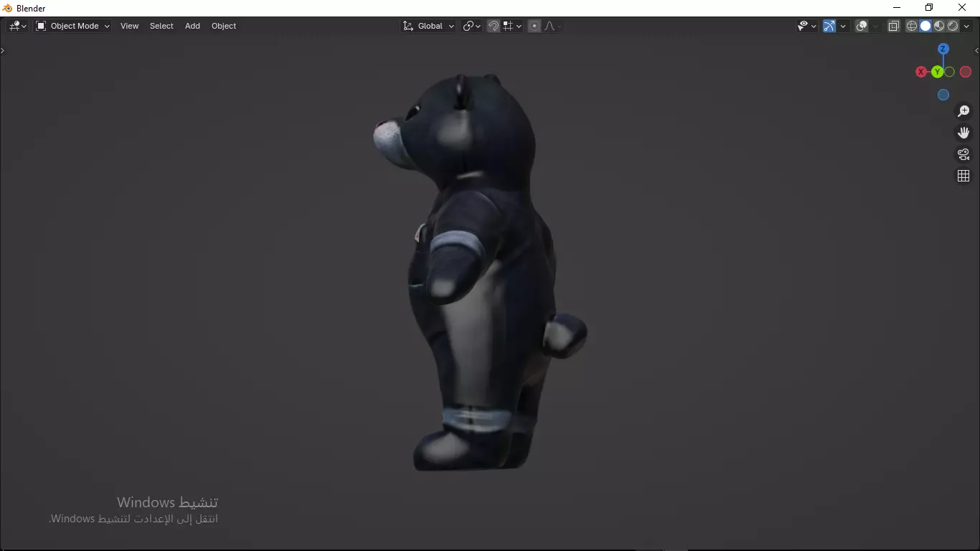Toggle the snap magnet icon
980x551 pixels.
(x=494, y=26)
